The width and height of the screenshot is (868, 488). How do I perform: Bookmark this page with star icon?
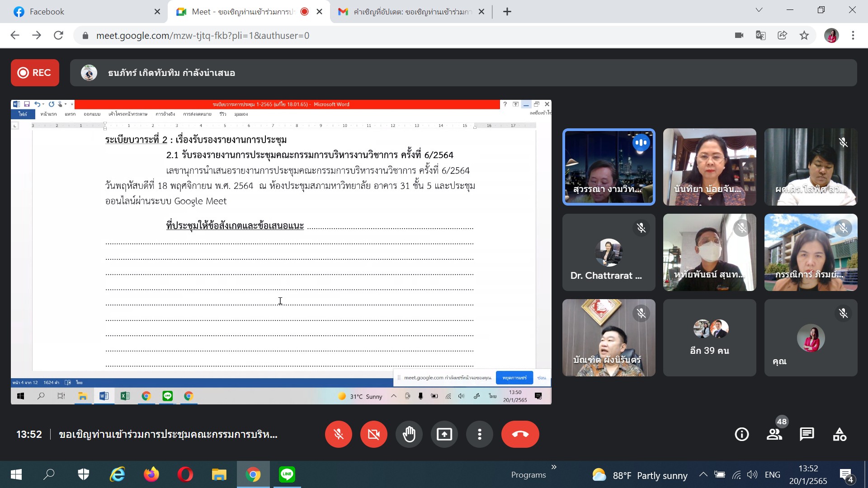point(804,35)
